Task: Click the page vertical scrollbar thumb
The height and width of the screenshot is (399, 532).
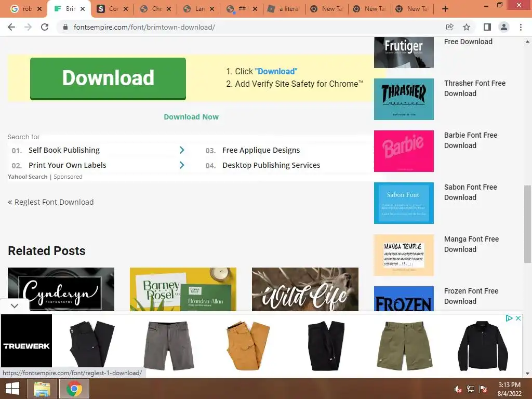Action: tap(527, 224)
